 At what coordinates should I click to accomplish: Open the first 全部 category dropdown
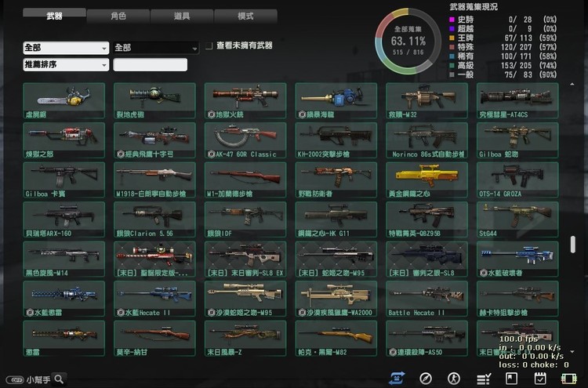click(x=66, y=48)
